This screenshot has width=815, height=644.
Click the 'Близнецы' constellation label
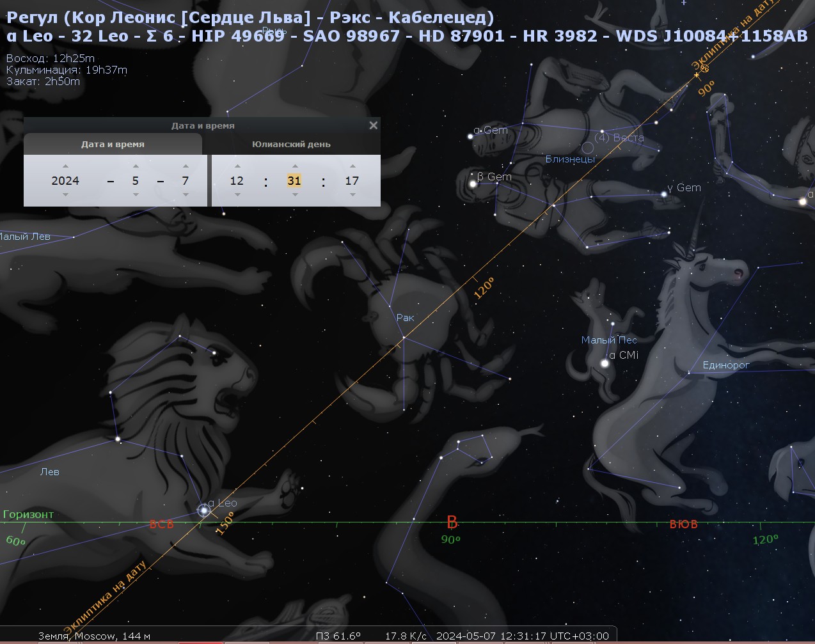coord(570,159)
